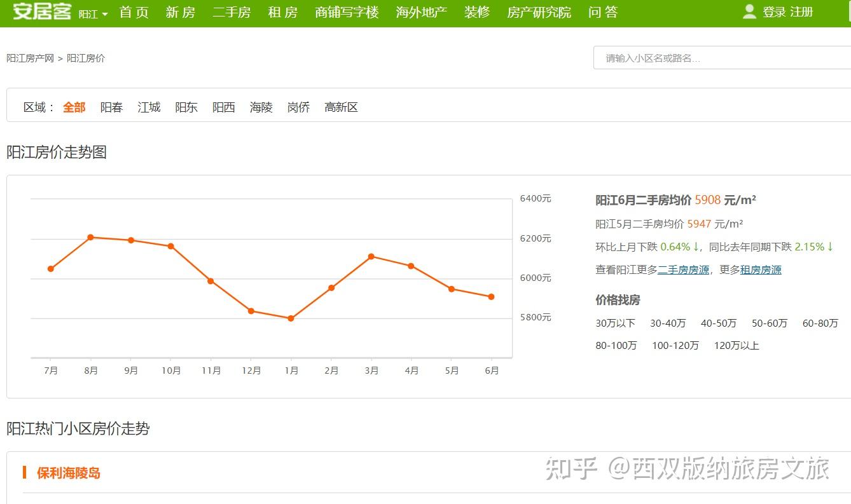Viewport: 851px width, 504px height.
Task: Click the 5800元 axis label
Action: coord(536,317)
